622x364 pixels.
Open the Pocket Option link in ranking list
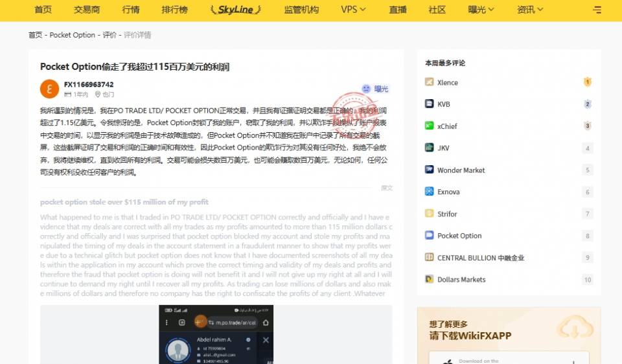pyautogui.click(x=459, y=236)
